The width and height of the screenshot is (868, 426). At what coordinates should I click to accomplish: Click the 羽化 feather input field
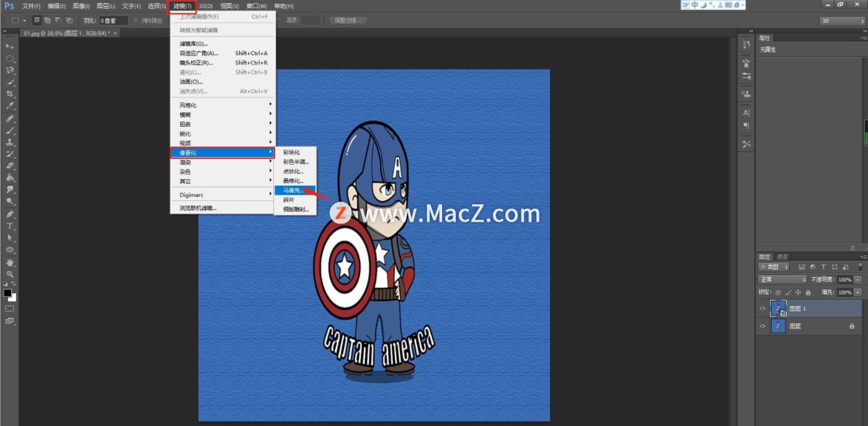(114, 20)
